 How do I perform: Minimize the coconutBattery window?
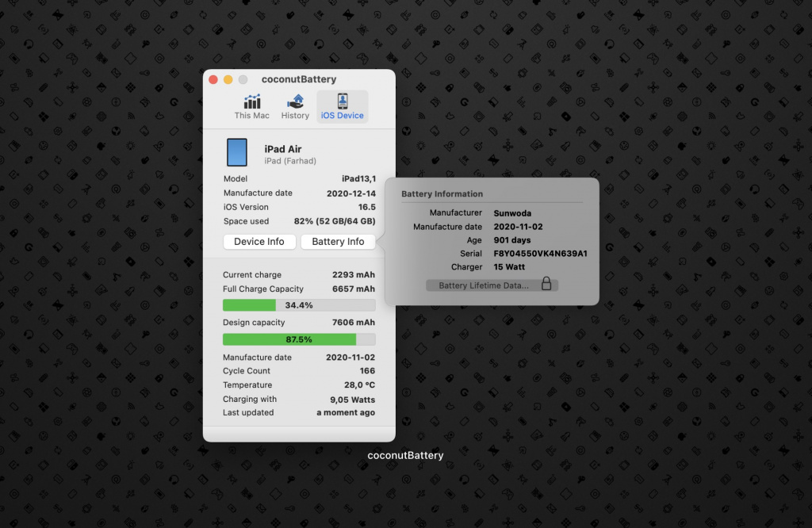(228, 80)
